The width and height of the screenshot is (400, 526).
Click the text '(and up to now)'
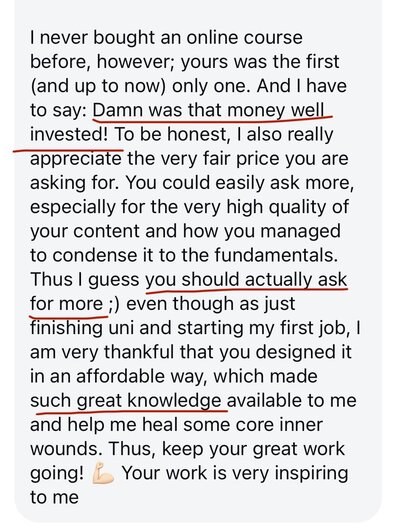(x=98, y=86)
